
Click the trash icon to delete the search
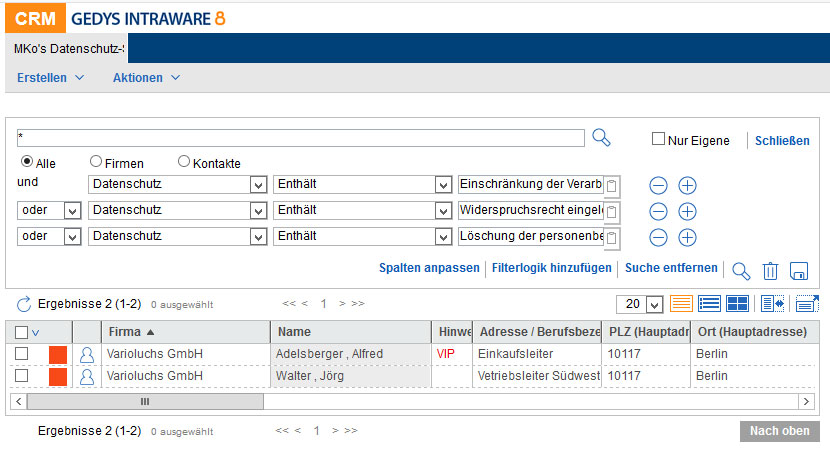tap(770, 270)
